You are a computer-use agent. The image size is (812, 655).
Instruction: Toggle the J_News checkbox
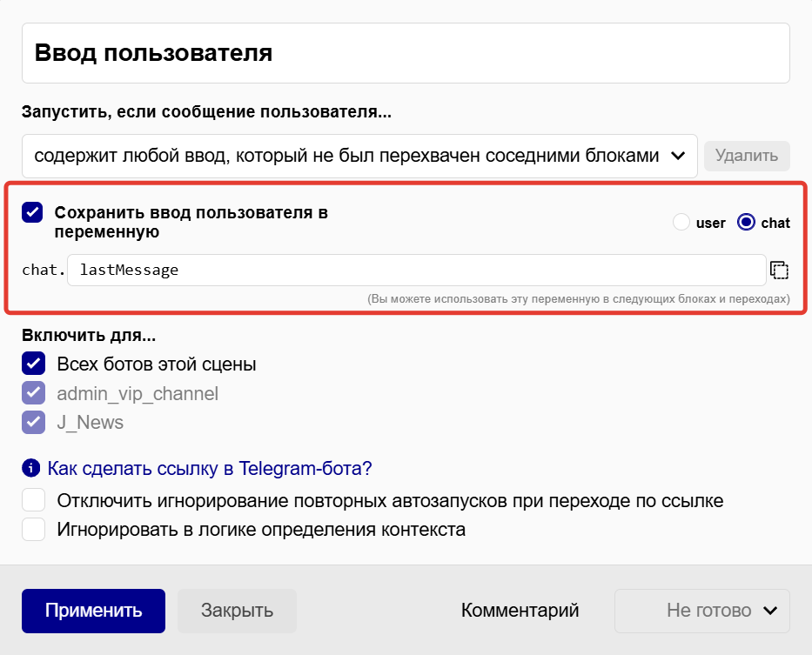[x=33, y=423]
